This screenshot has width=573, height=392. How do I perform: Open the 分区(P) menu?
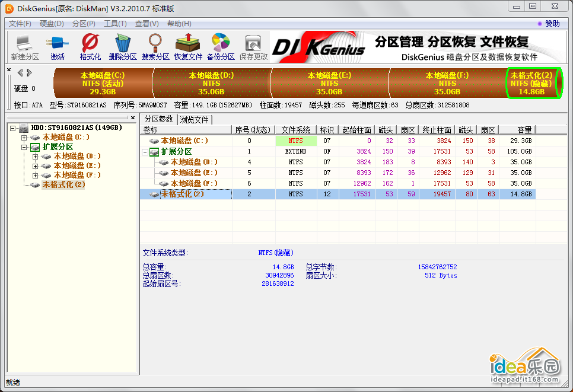pos(84,24)
